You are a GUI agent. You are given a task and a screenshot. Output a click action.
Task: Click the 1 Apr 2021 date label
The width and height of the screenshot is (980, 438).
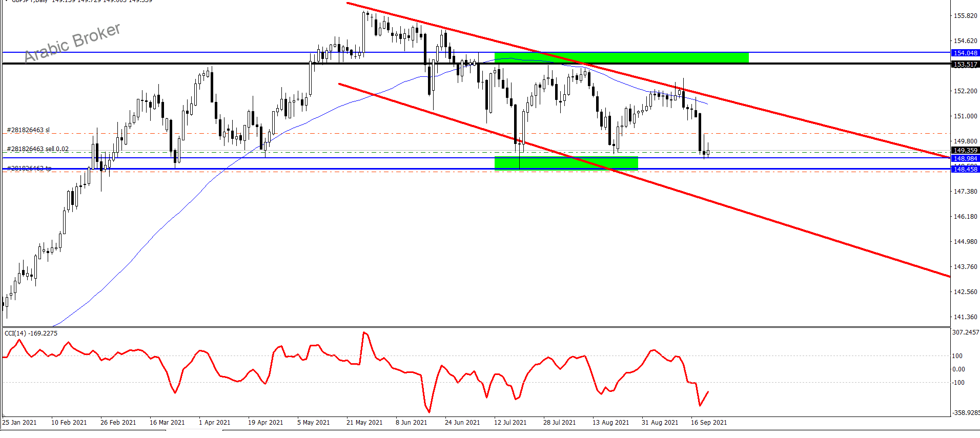point(214,423)
